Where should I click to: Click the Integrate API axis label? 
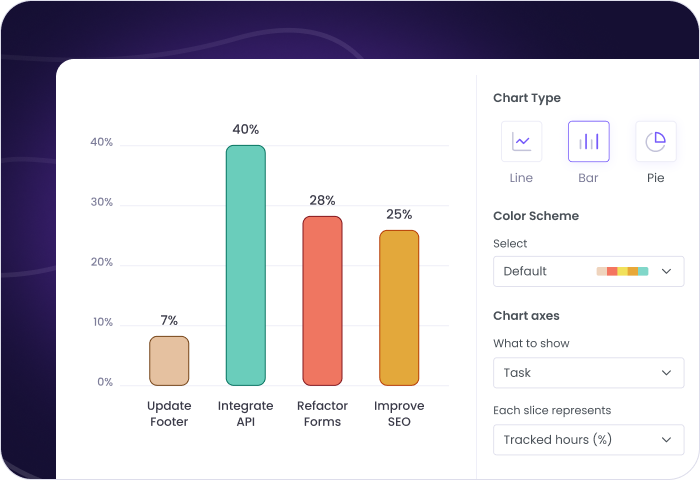click(245, 413)
